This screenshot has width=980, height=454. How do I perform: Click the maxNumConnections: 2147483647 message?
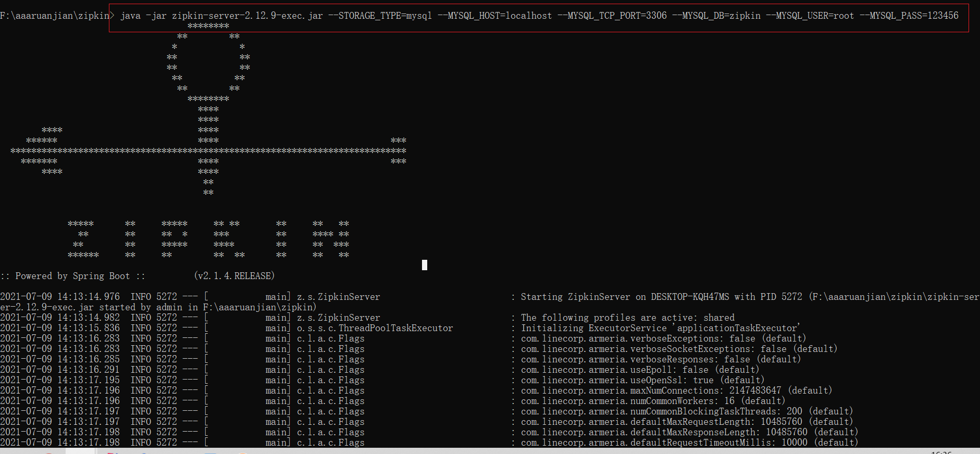coord(677,390)
